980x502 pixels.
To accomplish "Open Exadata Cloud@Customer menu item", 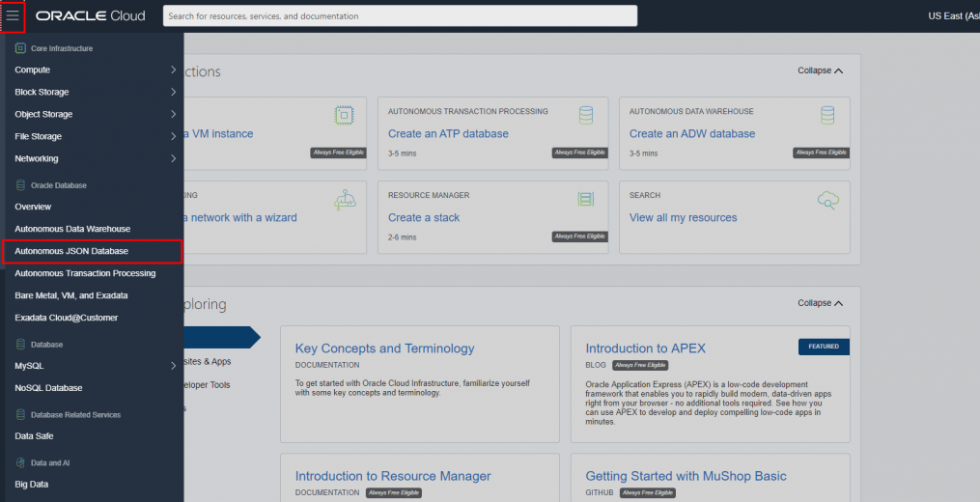I will click(67, 318).
